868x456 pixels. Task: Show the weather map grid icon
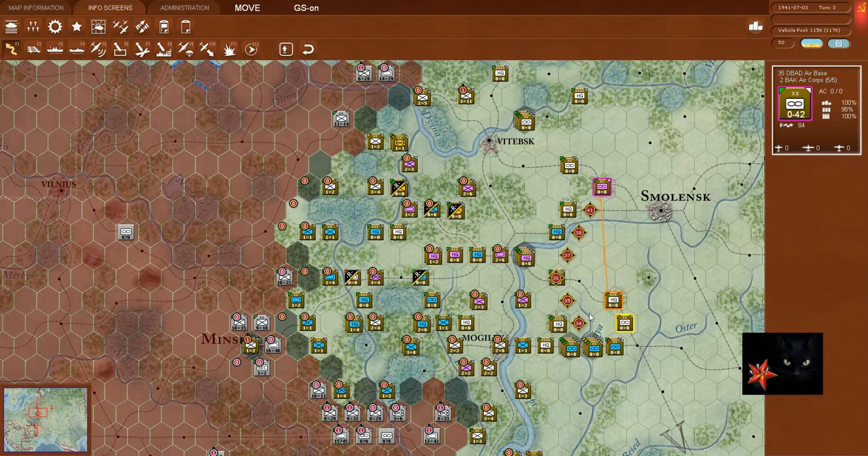[99, 27]
